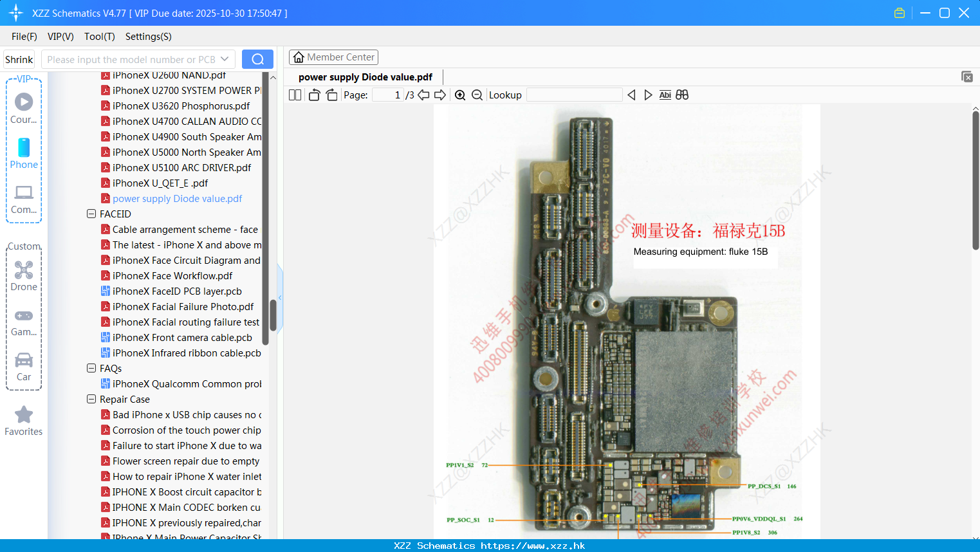This screenshot has width=980, height=552.
Task: Collapse the Repair Case tree group
Action: [x=91, y=399]
